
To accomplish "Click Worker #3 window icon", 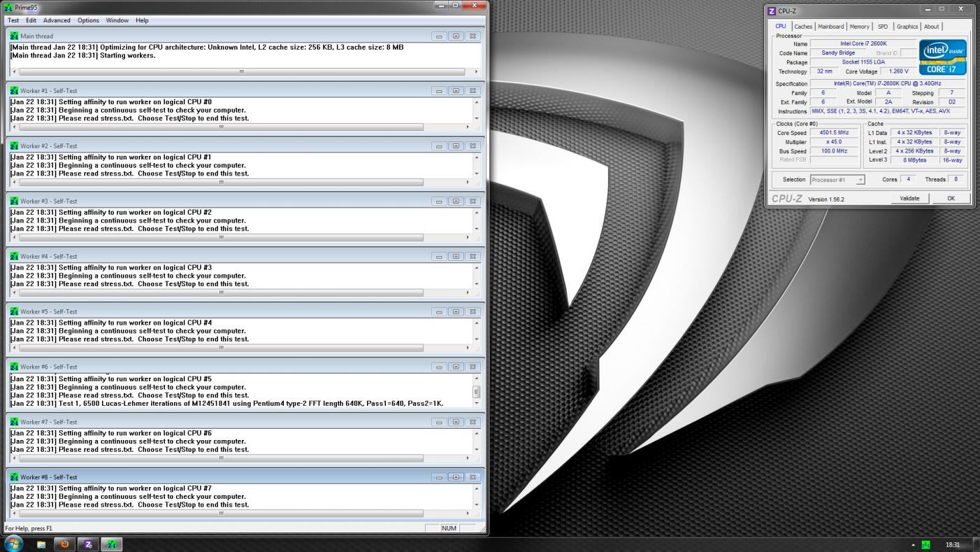I will [14, 201].
